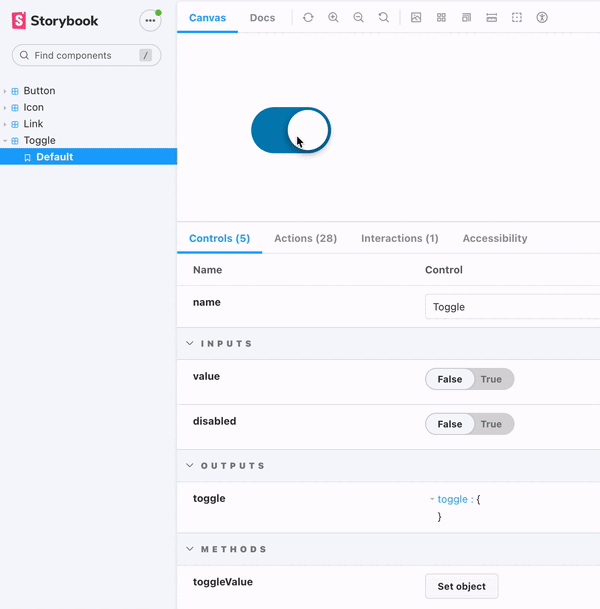
Task: Open the Actions (28) tab
Action: tap(305, 238)
